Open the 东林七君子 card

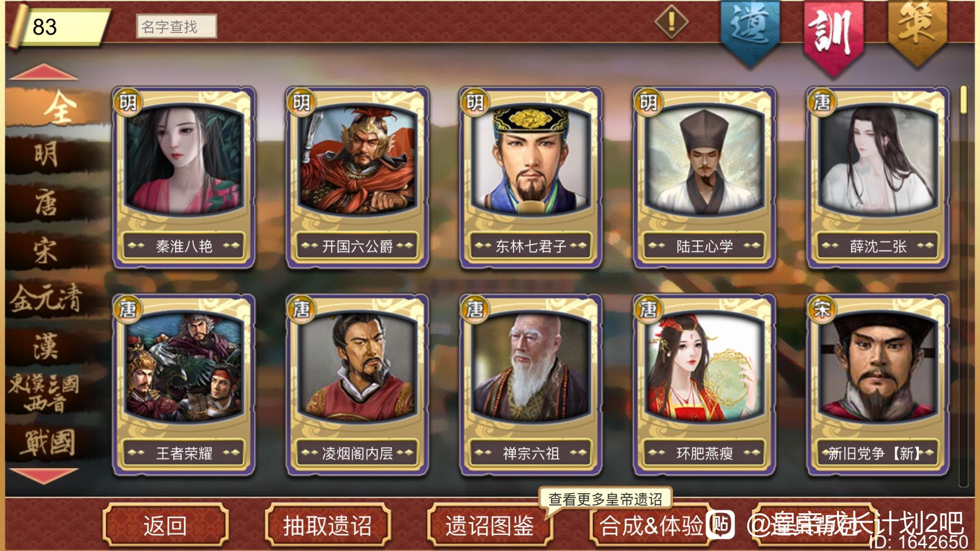tap(531, 177)
